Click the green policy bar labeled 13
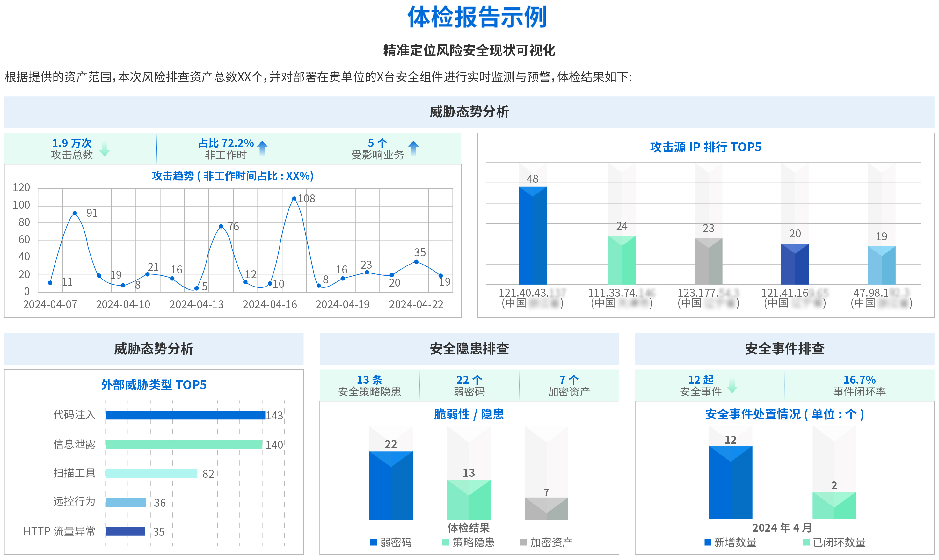The image size is (939, 560). pos(469,500)
